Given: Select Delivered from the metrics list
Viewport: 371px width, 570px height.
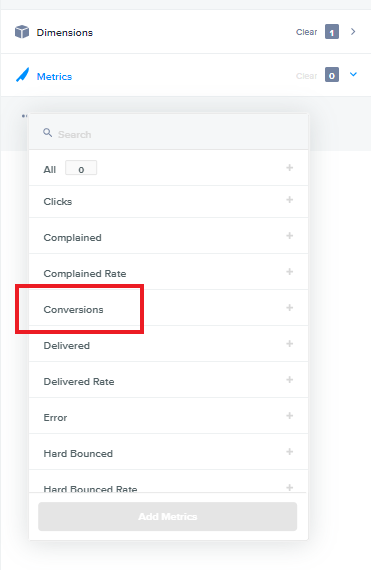Looking at the screenshot, I should pyautogui.click(x=66, y=346).
